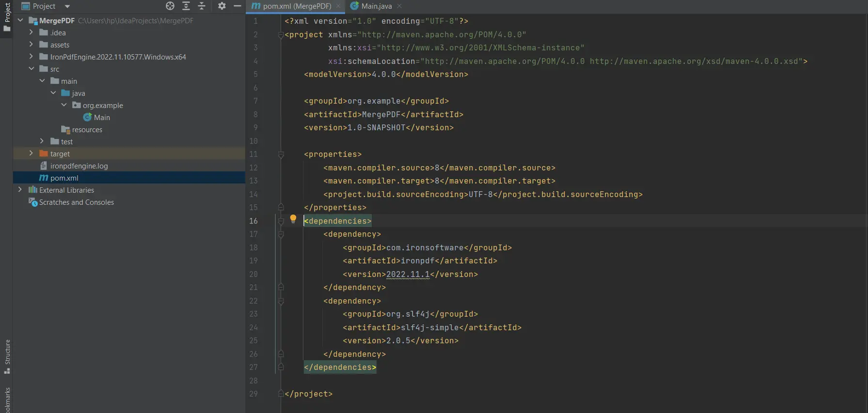Collapse the MergePDF project root
The height and width of the screenshot is (413, 868).
point(20,20)
